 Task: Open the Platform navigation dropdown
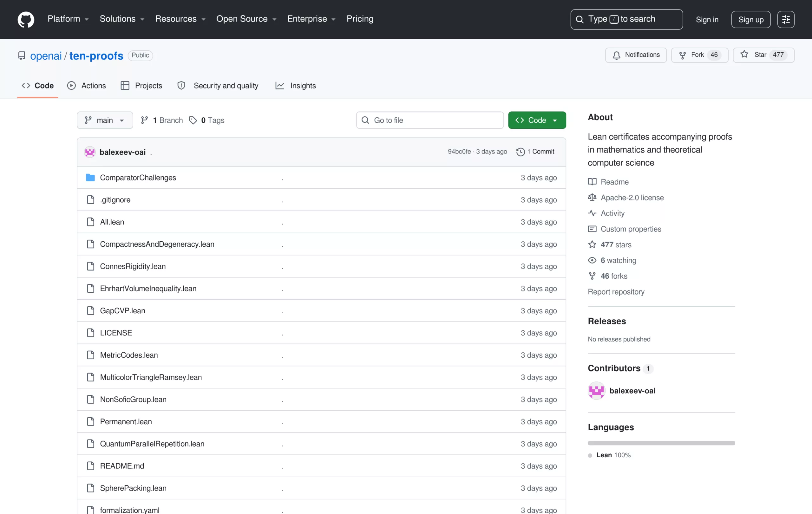[x=68, y=19]
